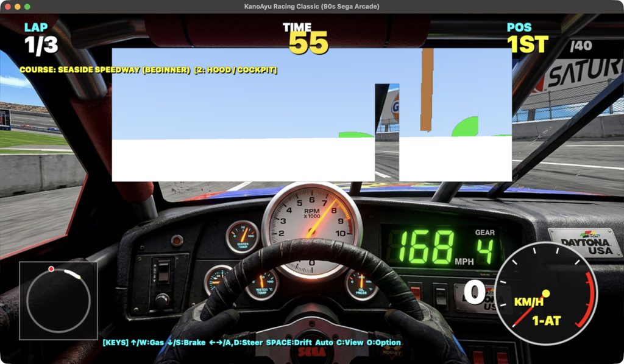Click the SPACE:Drift key hint
Viewport: 624px width, 364px height.
tap(289, 343)
